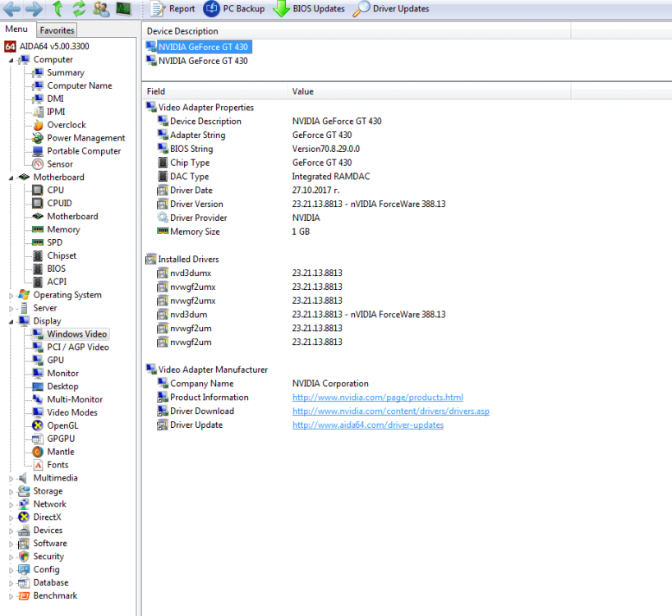Viewport: 672px width, 616px height.
Task: Click the SPD memory icon
Action: 38,242
